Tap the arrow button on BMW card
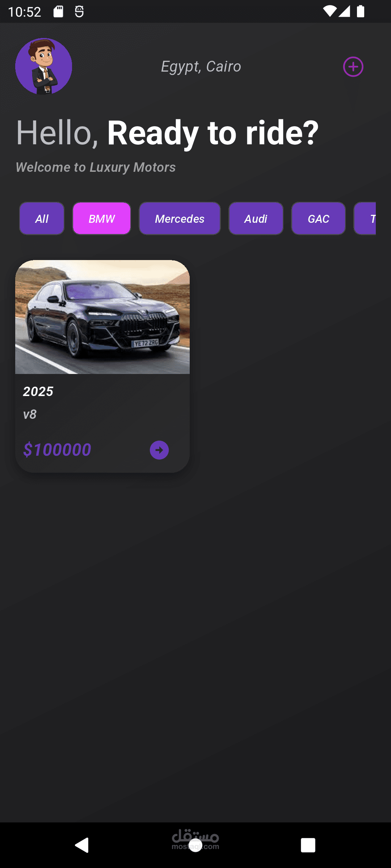 click(159, 450)
